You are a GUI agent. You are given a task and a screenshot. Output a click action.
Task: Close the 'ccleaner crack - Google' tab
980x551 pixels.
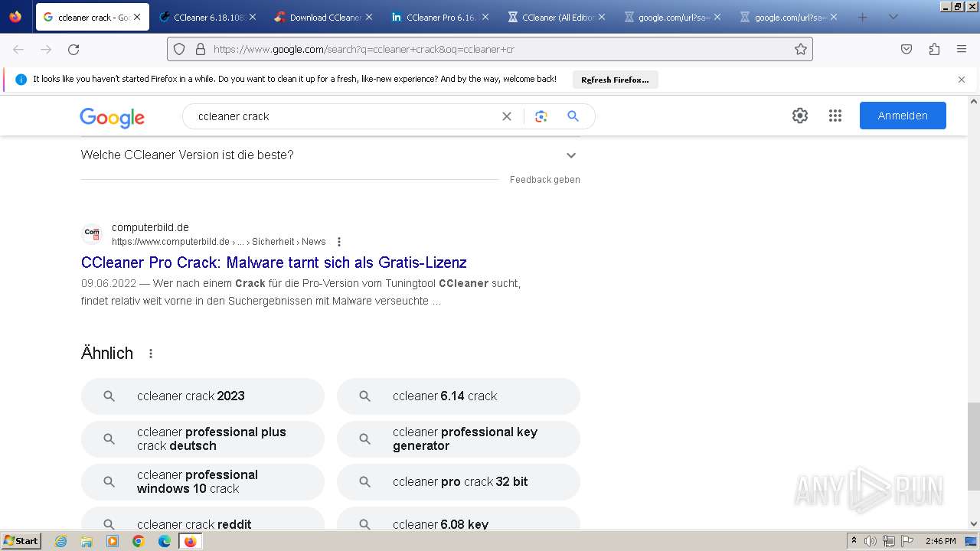tap(137, 17)
